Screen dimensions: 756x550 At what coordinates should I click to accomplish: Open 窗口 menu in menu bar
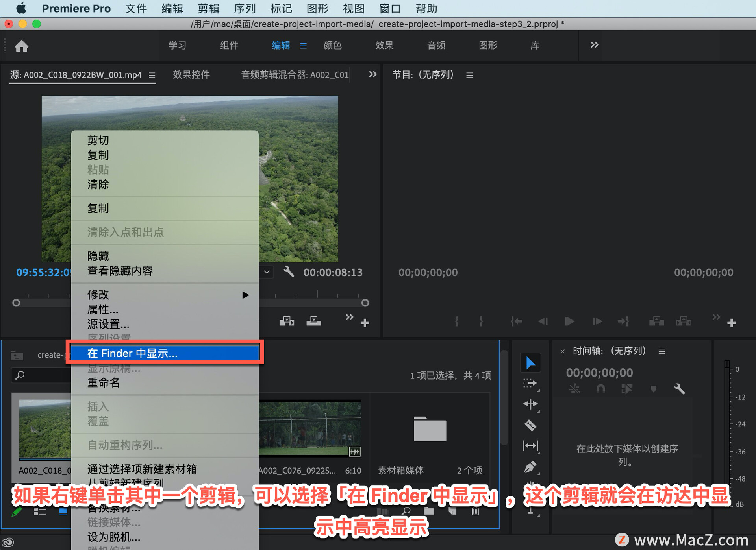(390, 8)
